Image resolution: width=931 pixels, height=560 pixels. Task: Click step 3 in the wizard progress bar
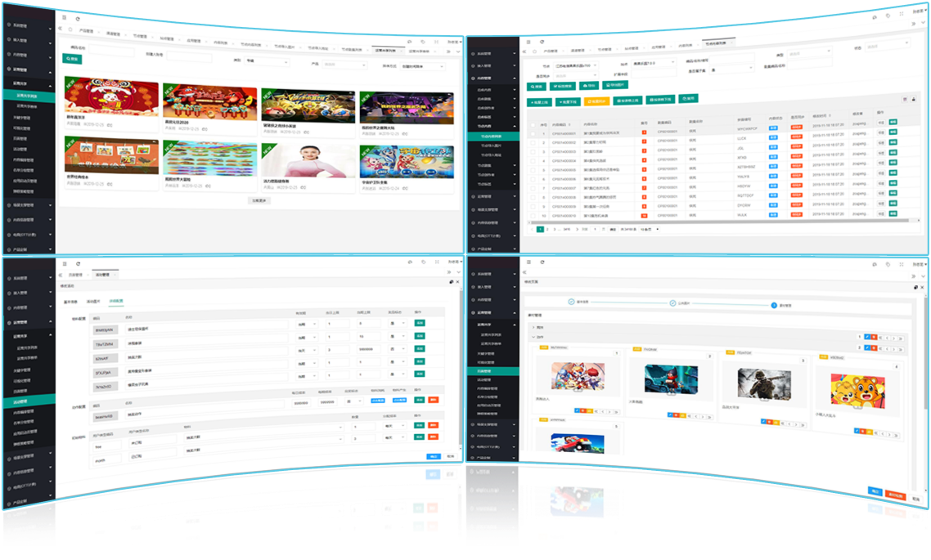point(773,305)
